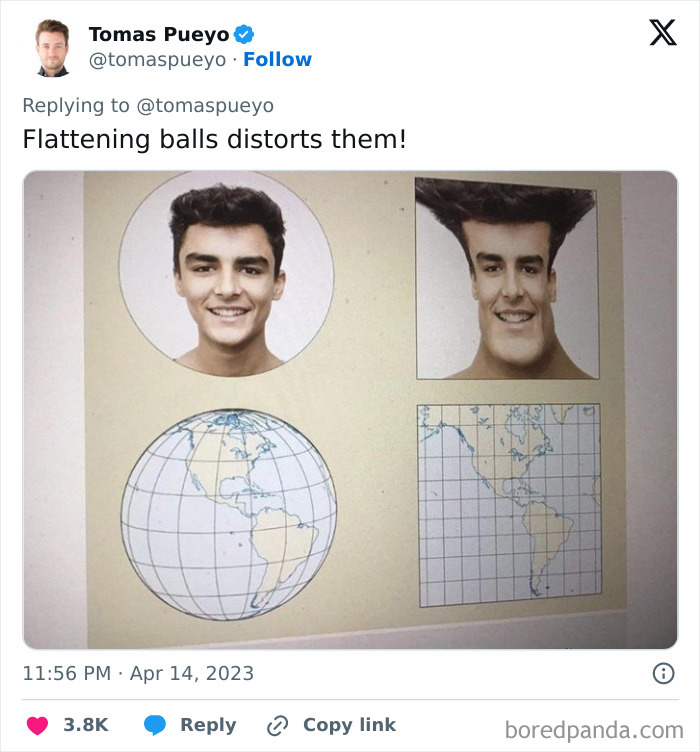Open the Replying to @tomaspueyo link
Image resolution: width=700 pixels, height=752 pixels.
[x=148, y=105]
